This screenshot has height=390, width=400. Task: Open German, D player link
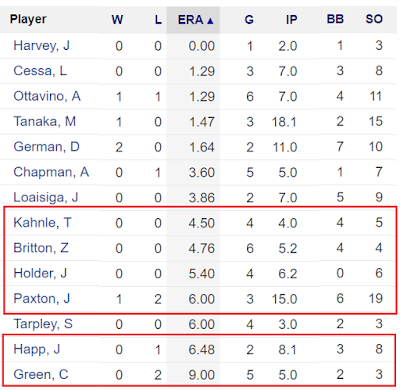pyautogui.click(x=46, y=147)
